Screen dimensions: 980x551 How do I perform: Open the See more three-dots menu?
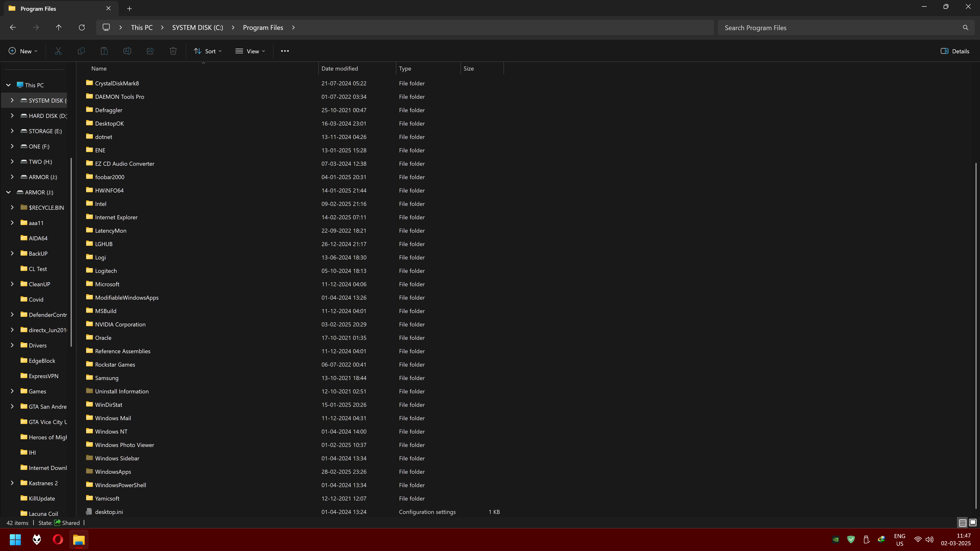coord(284,51)
